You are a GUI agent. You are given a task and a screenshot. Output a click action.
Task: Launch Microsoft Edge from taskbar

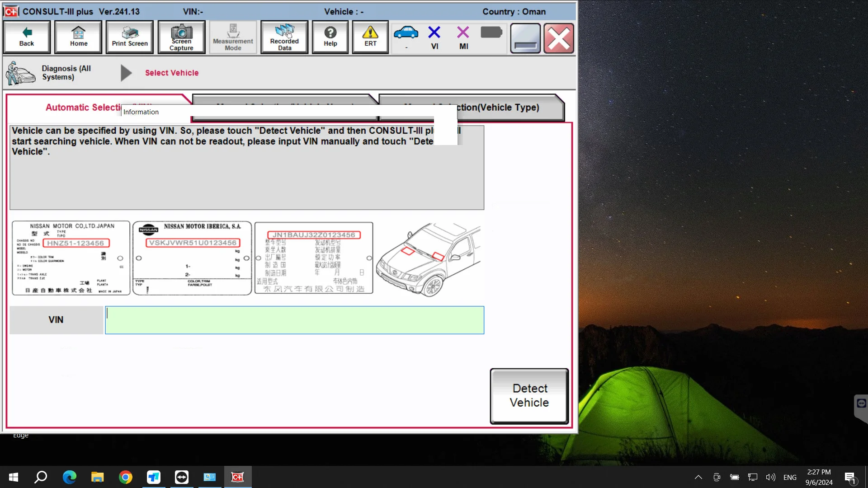point(70,477)
